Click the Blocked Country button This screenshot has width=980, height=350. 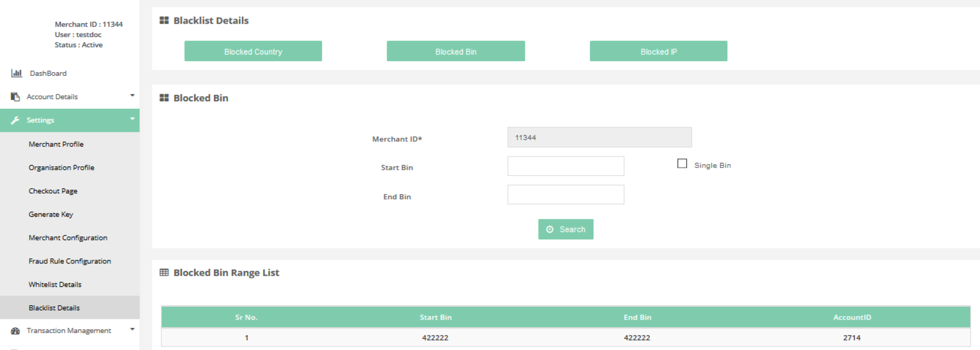(x=253, y=51)
